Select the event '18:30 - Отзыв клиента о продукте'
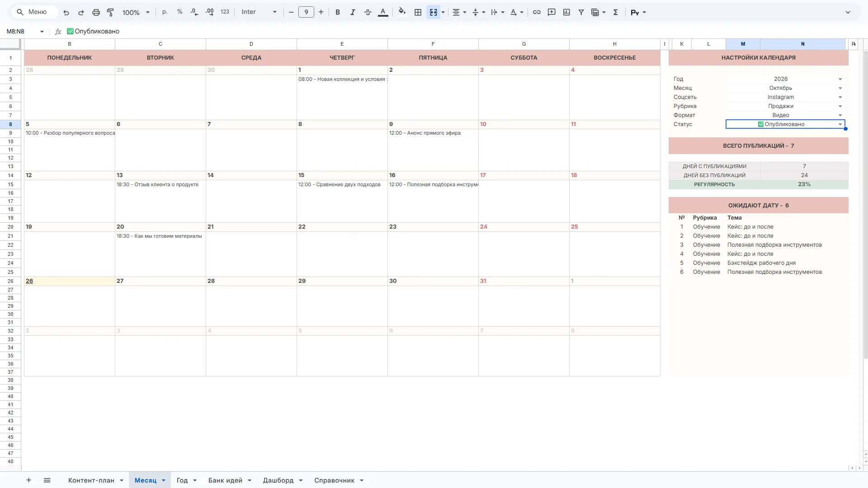This screenshot has height=488, width=868. (157, 184)
